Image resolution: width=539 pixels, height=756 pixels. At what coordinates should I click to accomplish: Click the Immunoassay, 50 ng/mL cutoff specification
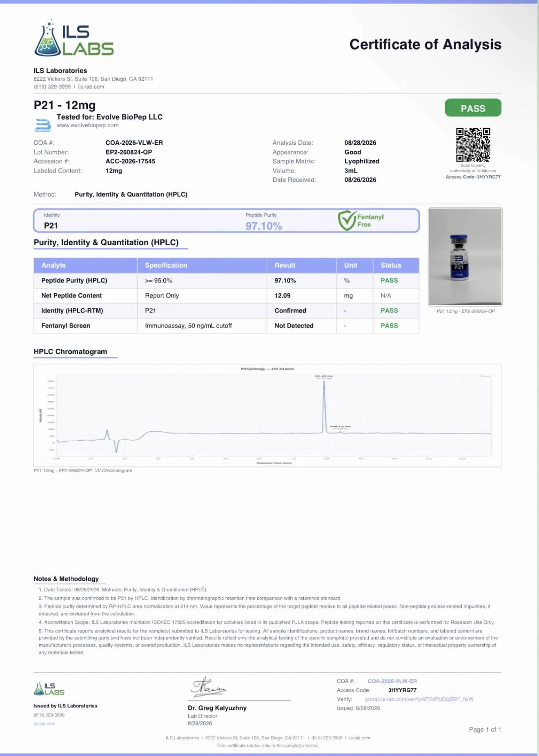[188, 326]
